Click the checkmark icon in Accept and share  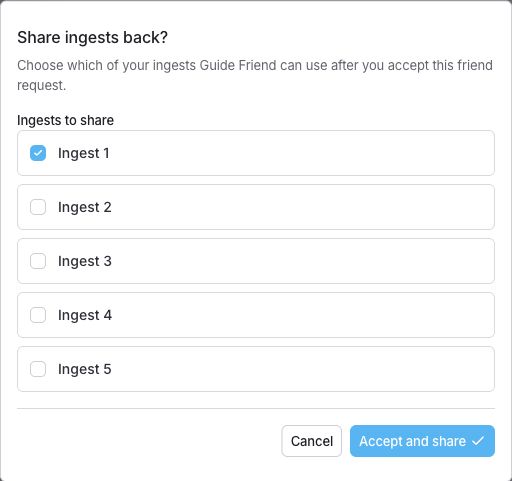[478, 441]
